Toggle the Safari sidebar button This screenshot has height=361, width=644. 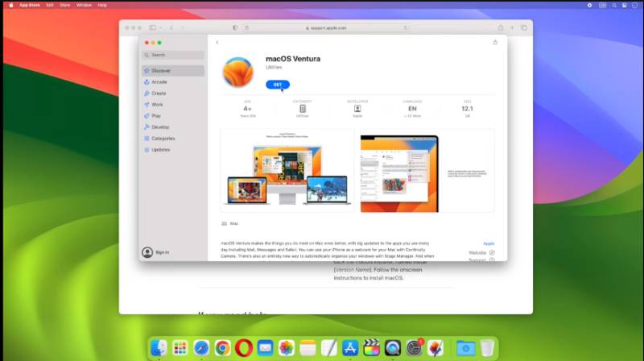pyautogui.click(x=152, y=27)
